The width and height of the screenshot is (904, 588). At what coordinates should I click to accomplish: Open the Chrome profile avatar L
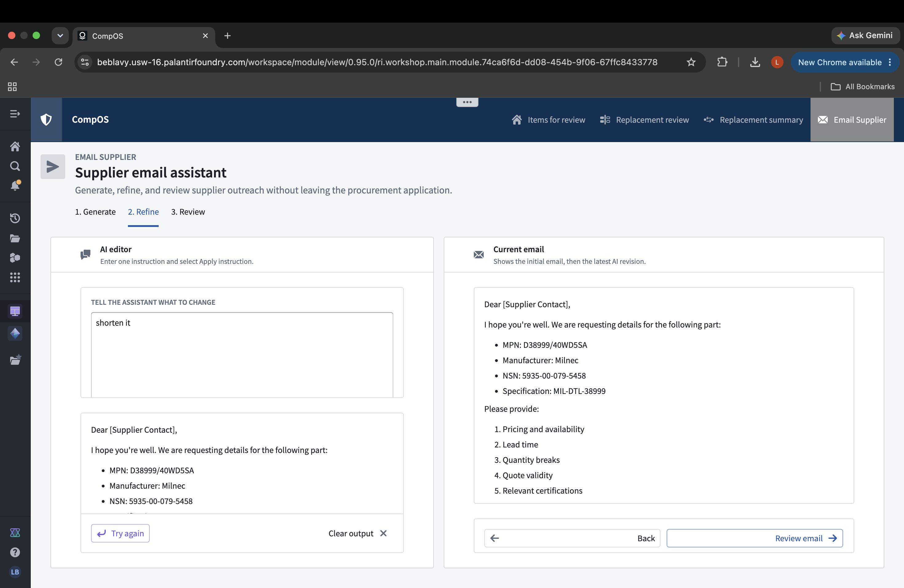pos(777,62)
